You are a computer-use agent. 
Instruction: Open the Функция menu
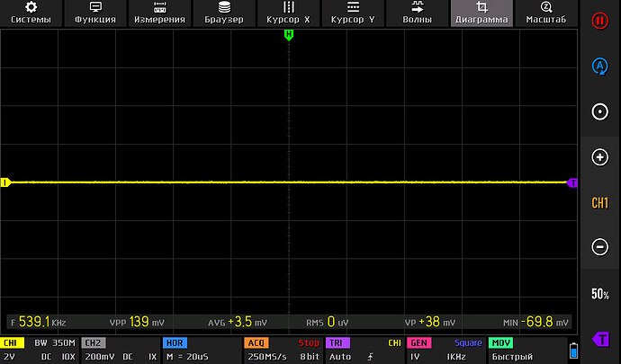coord(95,13)
